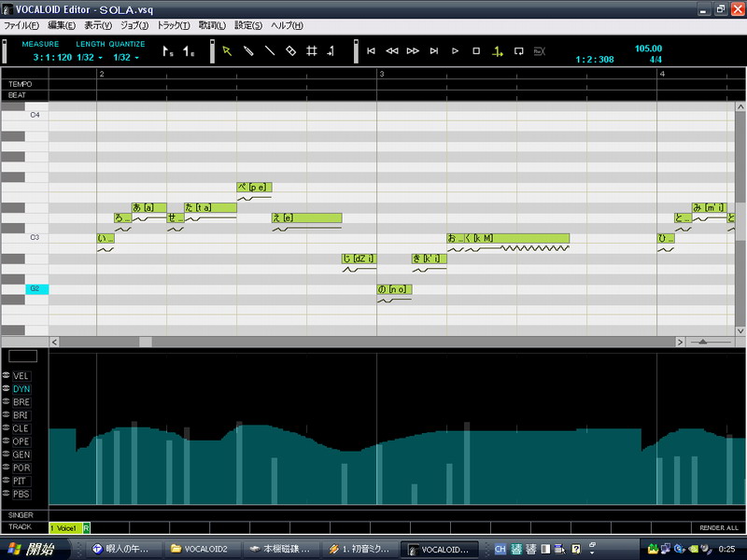Select the BRE parameter button

pyautogui.click(x=21, y=402)
